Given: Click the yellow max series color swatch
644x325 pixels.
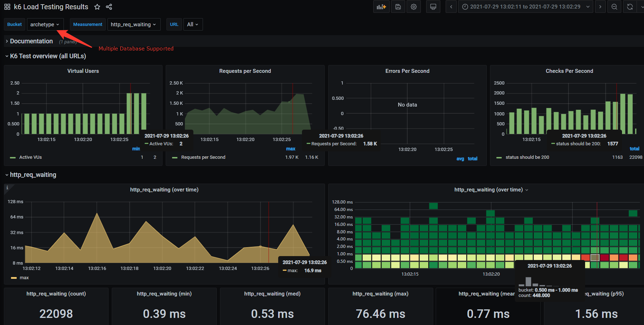Looking at the screenshot, I should tap(14, 278).
